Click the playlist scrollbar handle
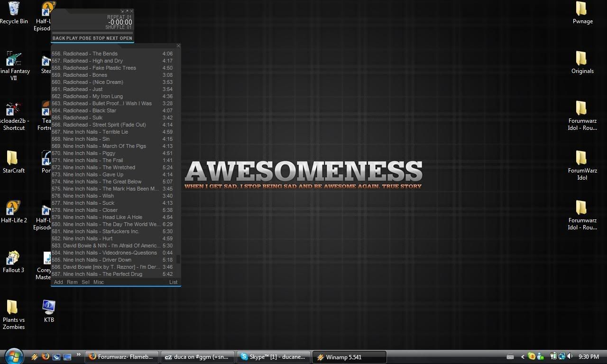607x364 pixels. pyautogui.click(x=178, y=259)
